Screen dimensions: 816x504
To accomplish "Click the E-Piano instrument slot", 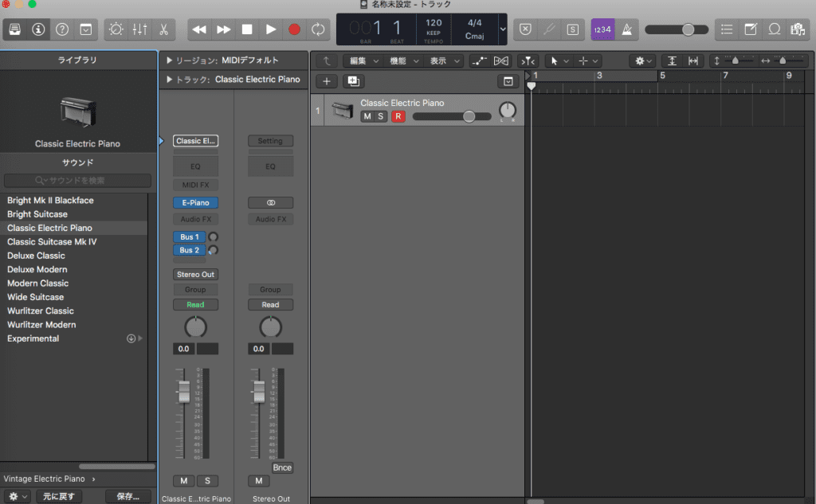I will coord(196,203).
